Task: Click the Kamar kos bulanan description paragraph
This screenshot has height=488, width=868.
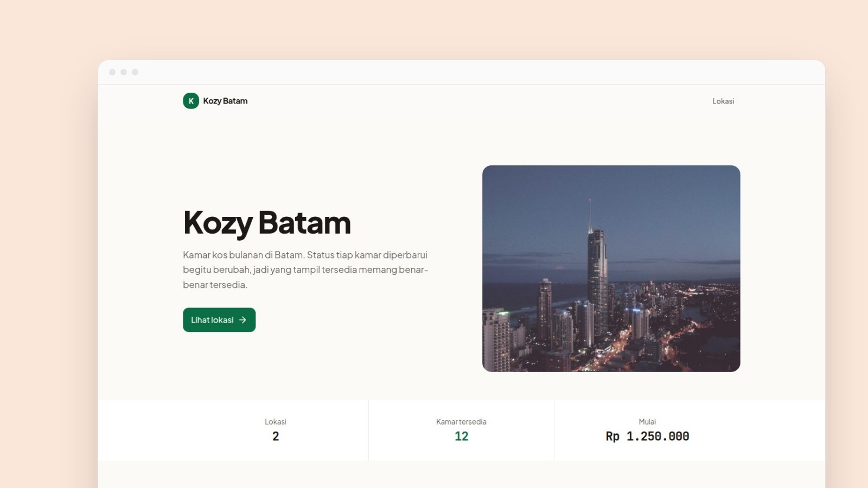Action: click(x=305, y=269)
